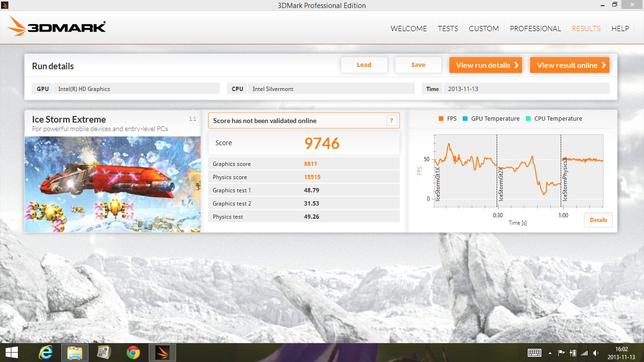This screenshot has width=644, height=362.
Task: Click the View run details button
Action: (486, 65)
